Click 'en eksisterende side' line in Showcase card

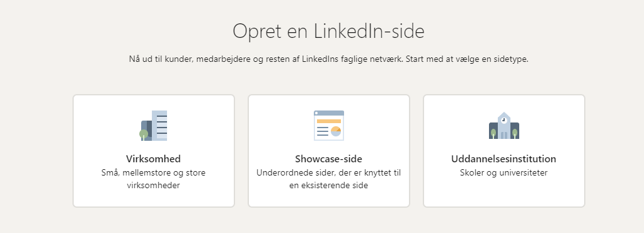pos(328,186)
